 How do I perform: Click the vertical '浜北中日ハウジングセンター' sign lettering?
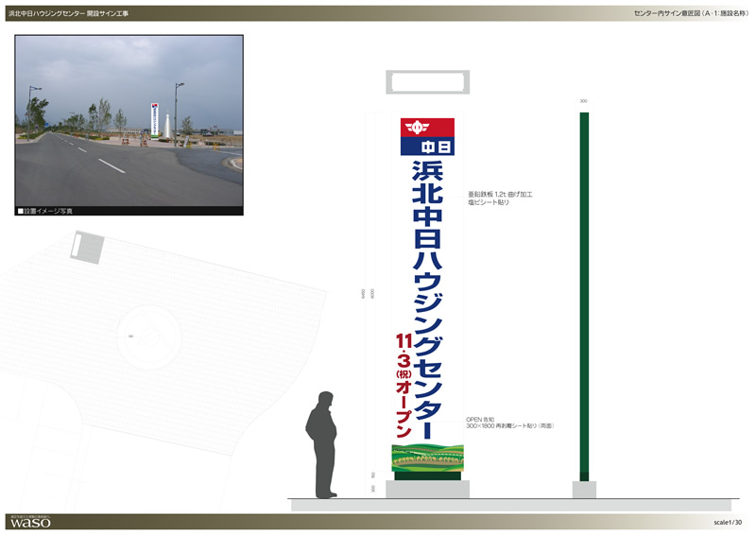point(428,299)
